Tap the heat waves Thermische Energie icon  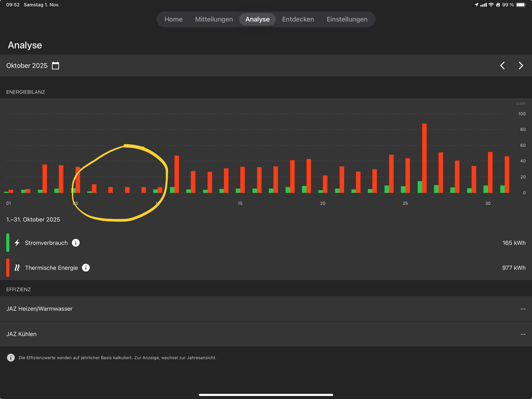(17, 268)
